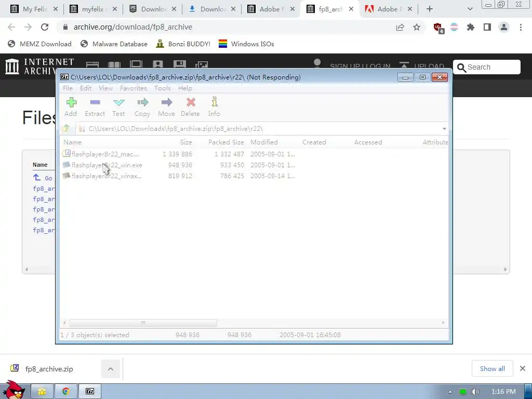Sort by the Size column header

[x=186, y=142]
